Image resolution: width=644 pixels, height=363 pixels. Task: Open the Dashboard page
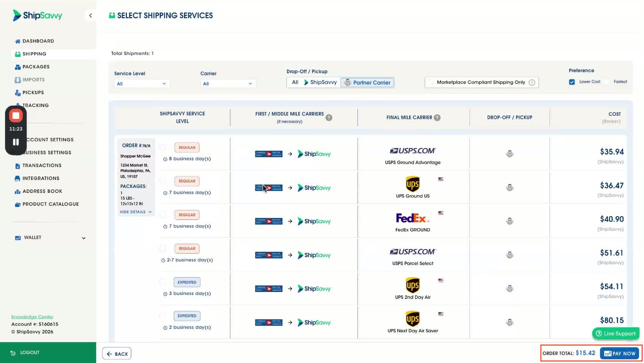tap(38, 41)
